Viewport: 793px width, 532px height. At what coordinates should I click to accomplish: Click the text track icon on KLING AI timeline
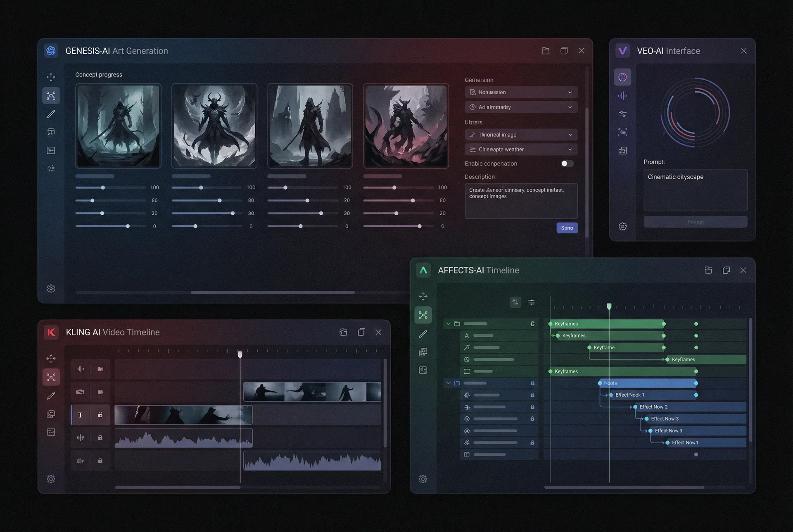tap(81, 415)
